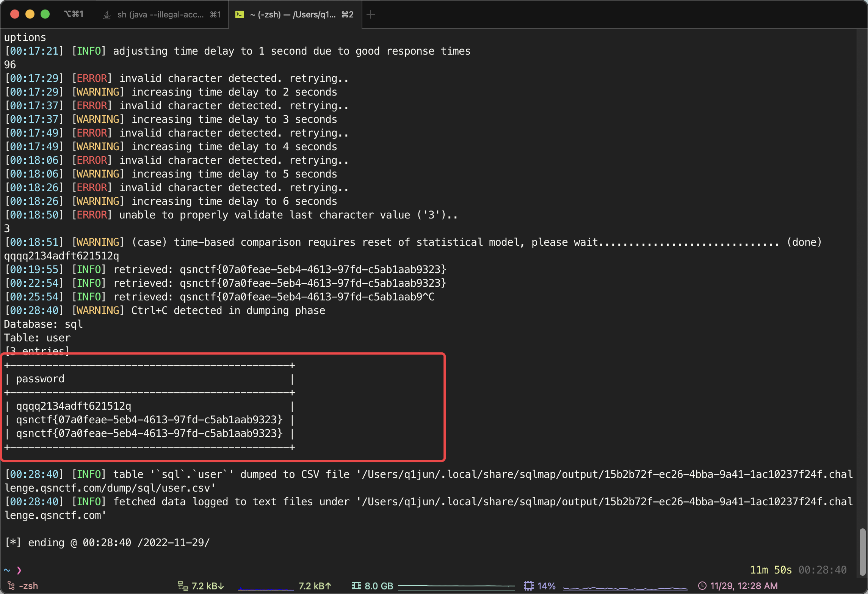Click the network throughput graph

coord(266,588)
